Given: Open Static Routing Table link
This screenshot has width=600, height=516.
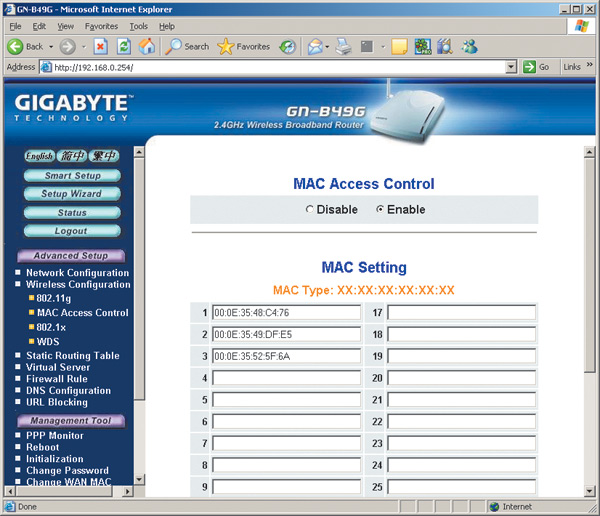Looking at the screenshot, I should click(73, 356).
